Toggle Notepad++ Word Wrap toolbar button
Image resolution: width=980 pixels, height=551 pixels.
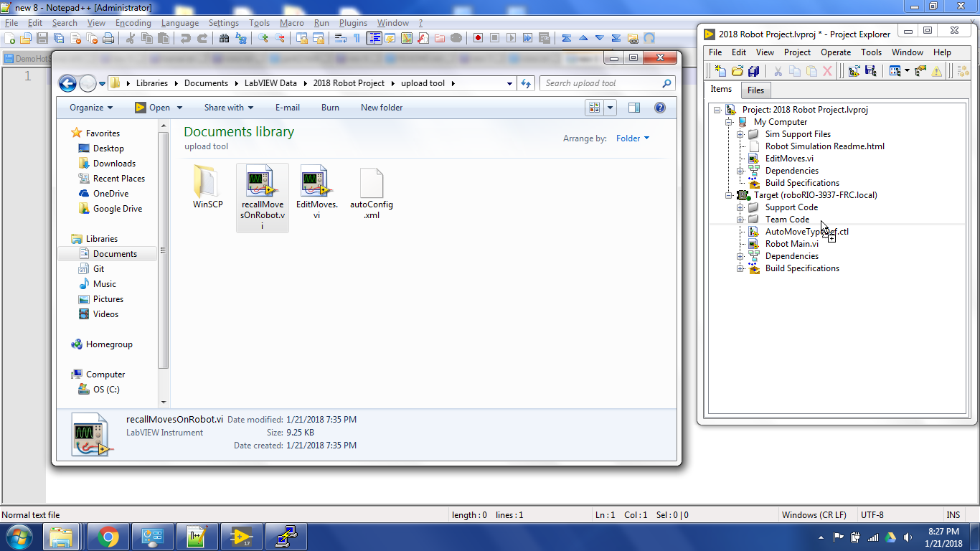[x=341, y=38]
